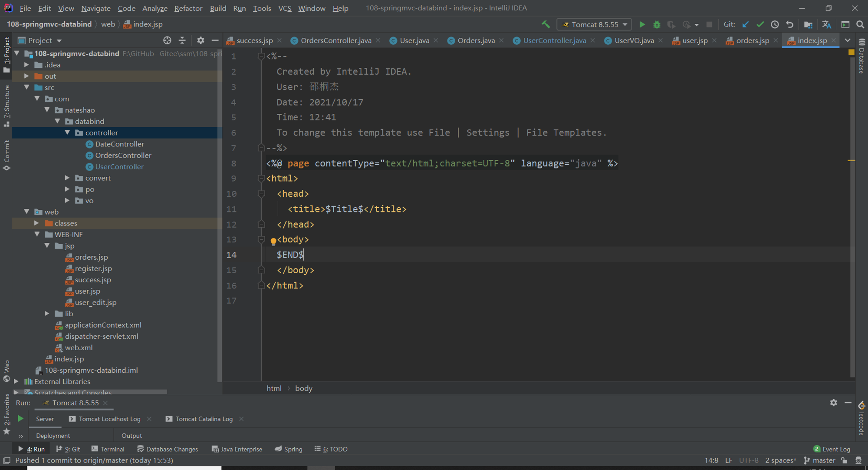Open Git history clock icon

click(x=775, y=24)
